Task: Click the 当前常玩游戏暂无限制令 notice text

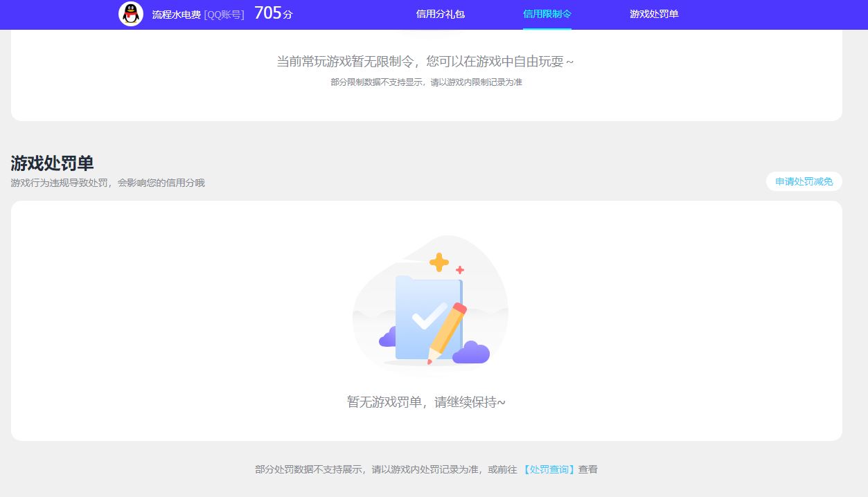Action: pos(425,62)
